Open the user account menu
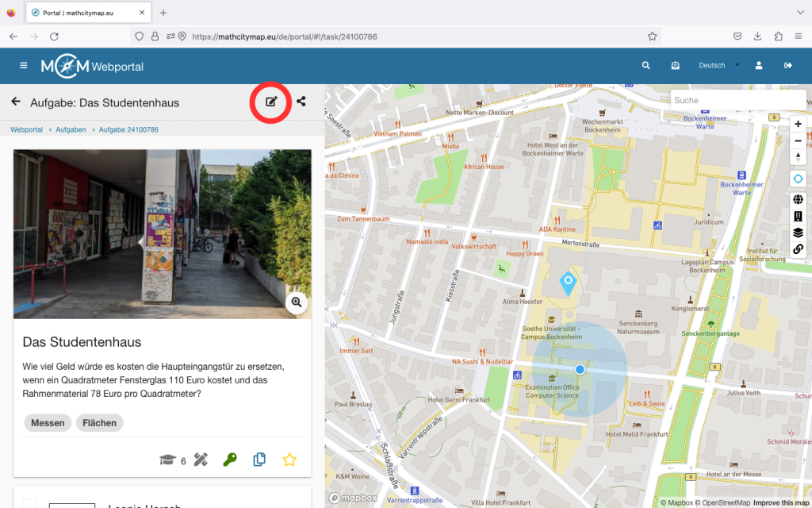Screen dimensions: 812x508 (759, 65)
